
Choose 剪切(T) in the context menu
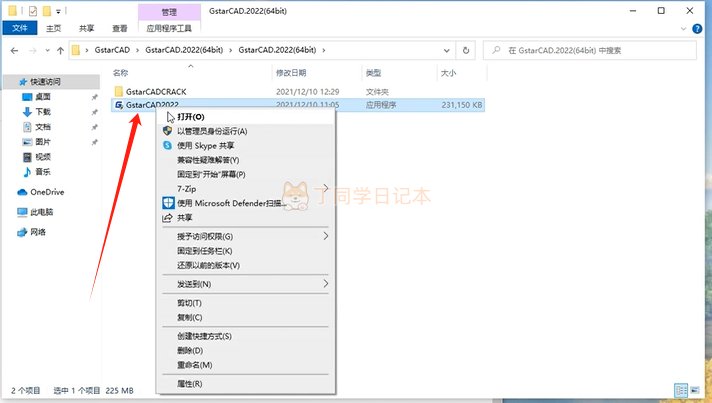tap(189, 303)
